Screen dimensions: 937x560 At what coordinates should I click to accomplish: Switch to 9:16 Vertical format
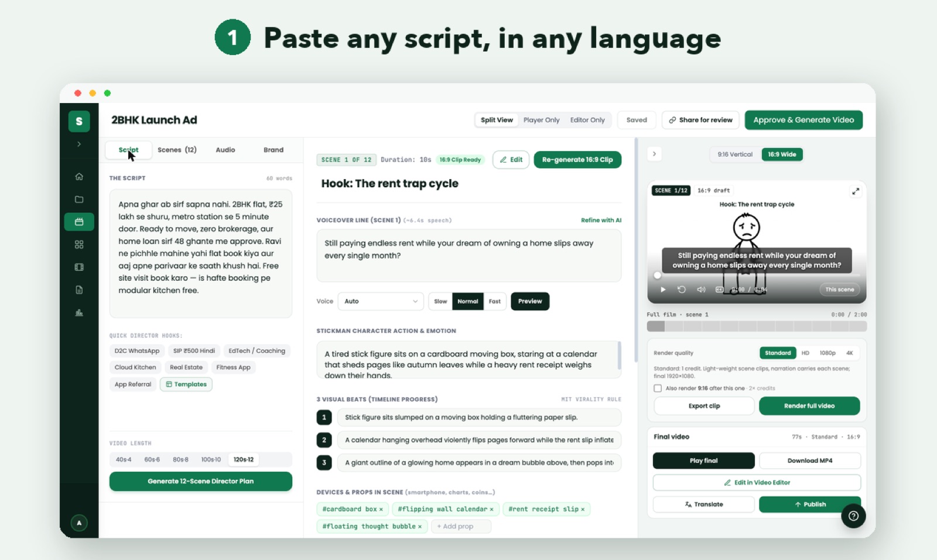coord(735,154)
